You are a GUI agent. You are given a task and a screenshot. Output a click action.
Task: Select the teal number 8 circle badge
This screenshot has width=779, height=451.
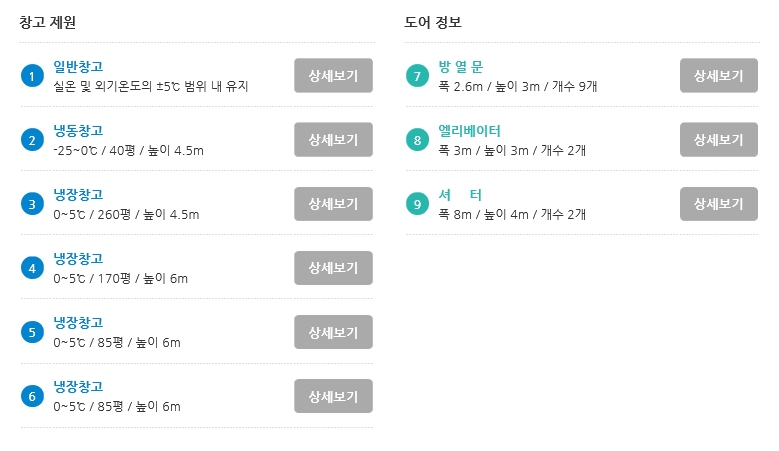click(417, 140)
